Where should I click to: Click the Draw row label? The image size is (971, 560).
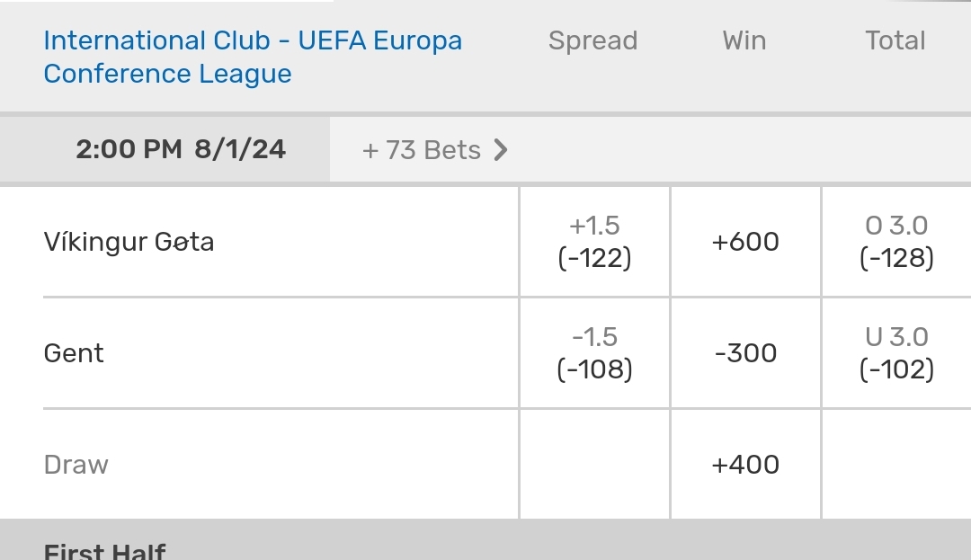pos(76,465)
